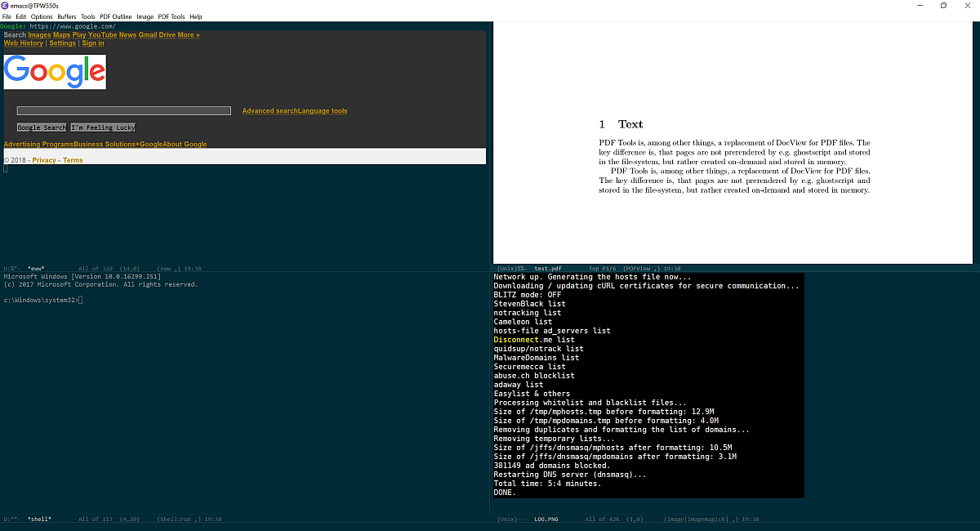This screenshot has height=531, width=980.
Task: Follow the News link in eww
Action: tap(127, 35)
